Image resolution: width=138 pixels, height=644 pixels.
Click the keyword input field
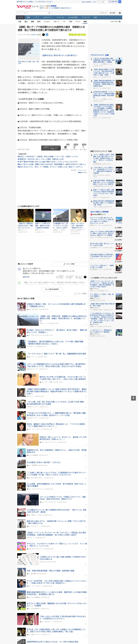coord(32,13)
